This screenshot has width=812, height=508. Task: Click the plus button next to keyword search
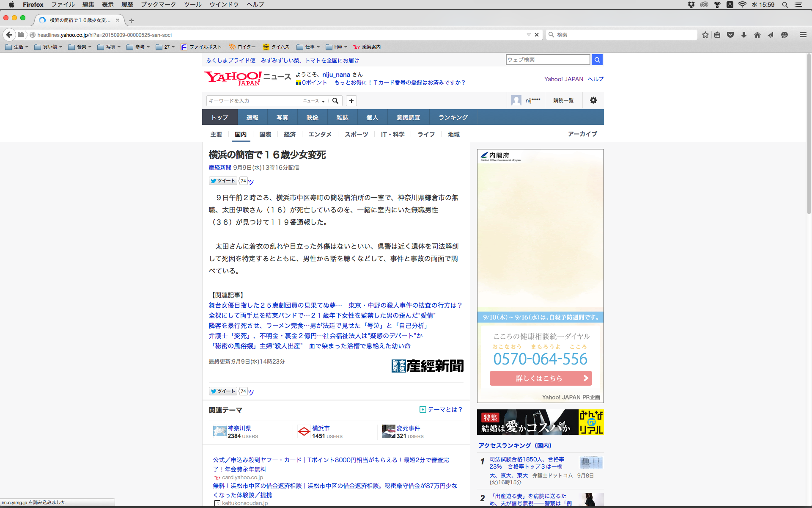tap(351, 101)
